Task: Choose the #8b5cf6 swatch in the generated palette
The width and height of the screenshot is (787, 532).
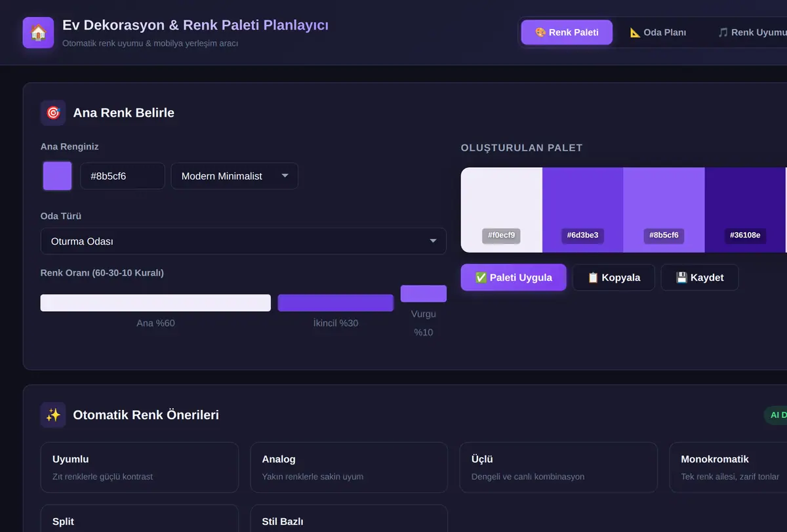Action: tap(664, 210)
